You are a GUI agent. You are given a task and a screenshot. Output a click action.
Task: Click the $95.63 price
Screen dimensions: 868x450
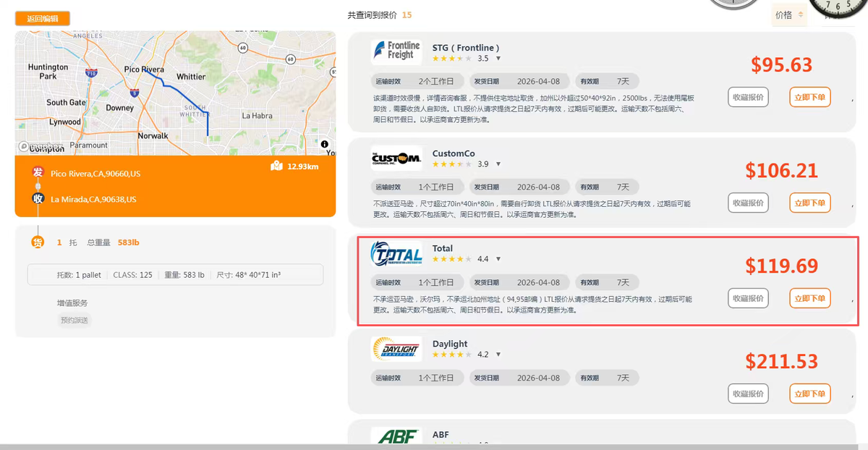pyautogui.click(x=781, y=64)
